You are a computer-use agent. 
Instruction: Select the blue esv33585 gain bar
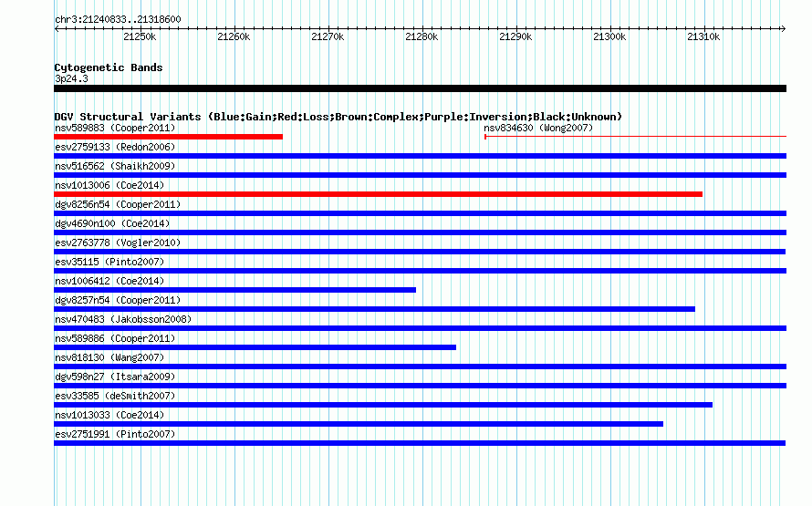(383, 405)
